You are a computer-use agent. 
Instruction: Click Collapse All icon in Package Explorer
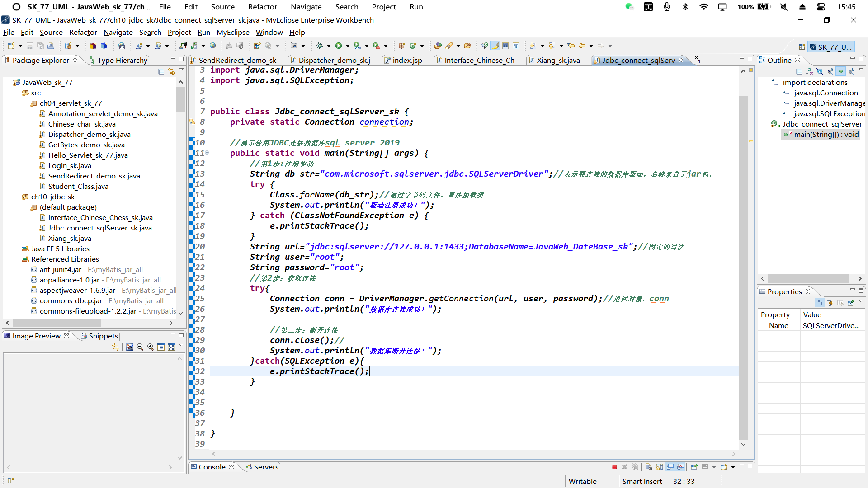coord(161,71)
